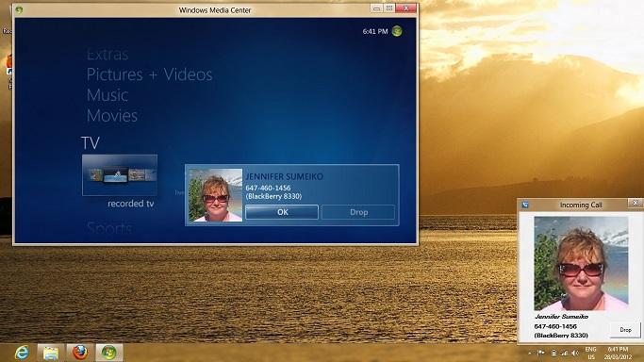Open Action Center flag in the tray
Screen dimensions: 644x362
tap(541, 353)
